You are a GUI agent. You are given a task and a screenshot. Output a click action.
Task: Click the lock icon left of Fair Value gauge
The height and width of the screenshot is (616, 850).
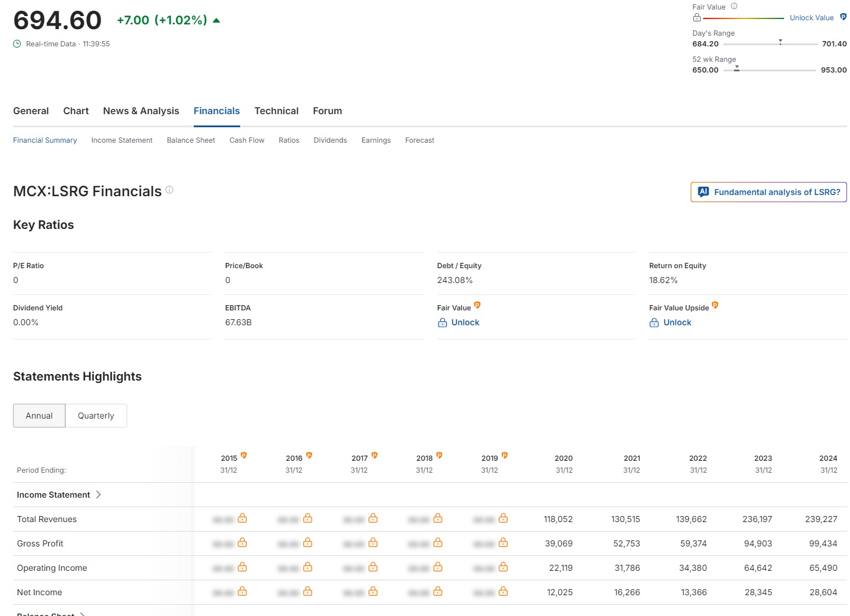(697, 18)
